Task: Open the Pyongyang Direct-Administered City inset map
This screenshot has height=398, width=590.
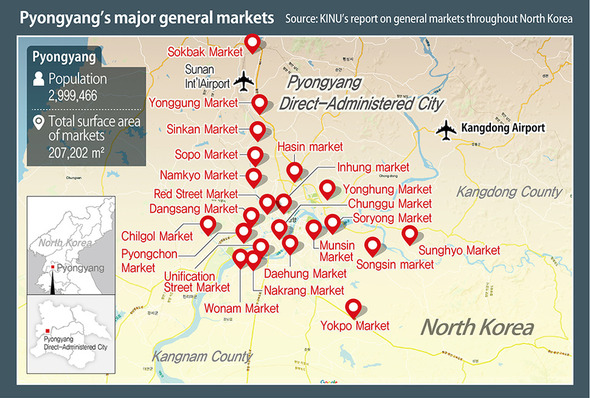Action: [71, 334]
